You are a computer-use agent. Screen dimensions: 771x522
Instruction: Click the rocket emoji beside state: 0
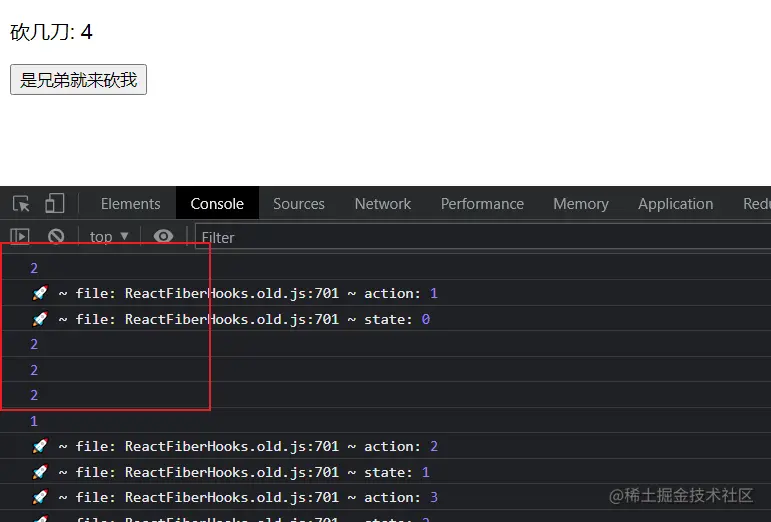(x=40, y=319)
